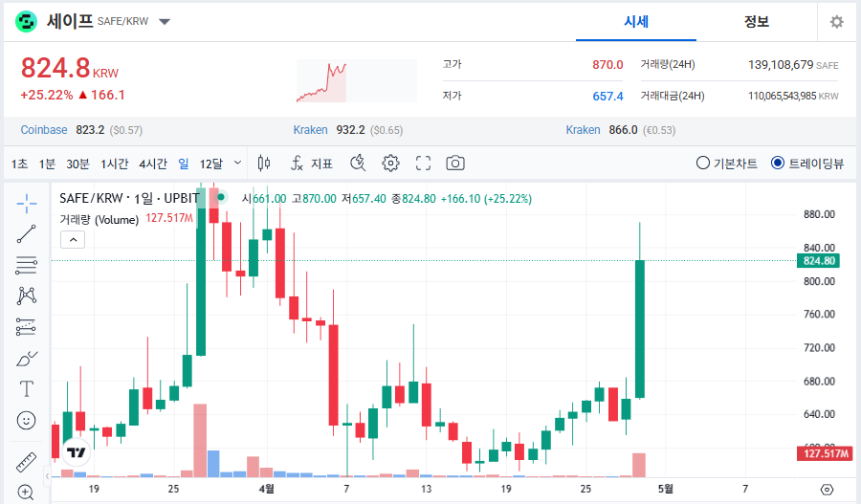This screenshot has height=504, width=861.
Task: Open chart settings gear in toolbar
Action: pyautogui.click(x=390, y=163)
